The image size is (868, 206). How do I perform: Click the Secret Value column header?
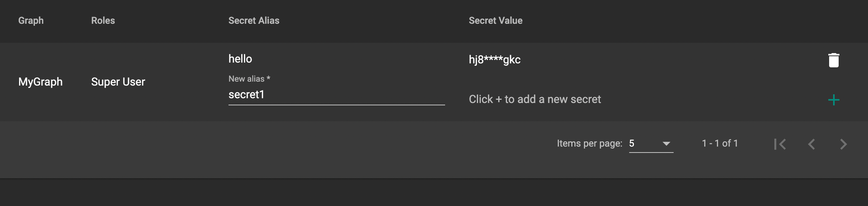(x=495, y=21)
